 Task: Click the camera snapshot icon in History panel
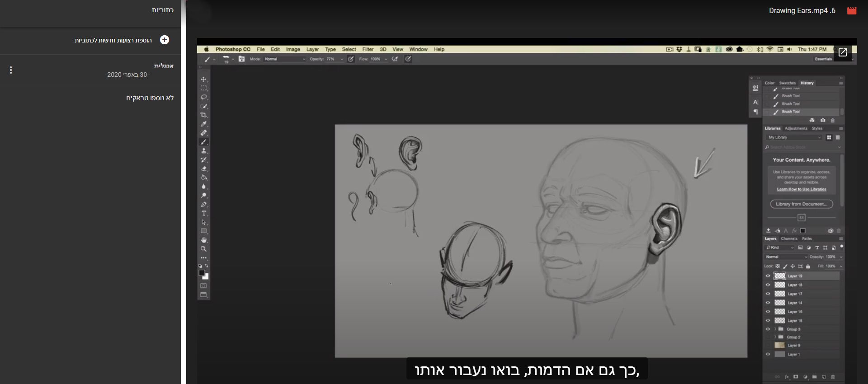pos(823,121)
